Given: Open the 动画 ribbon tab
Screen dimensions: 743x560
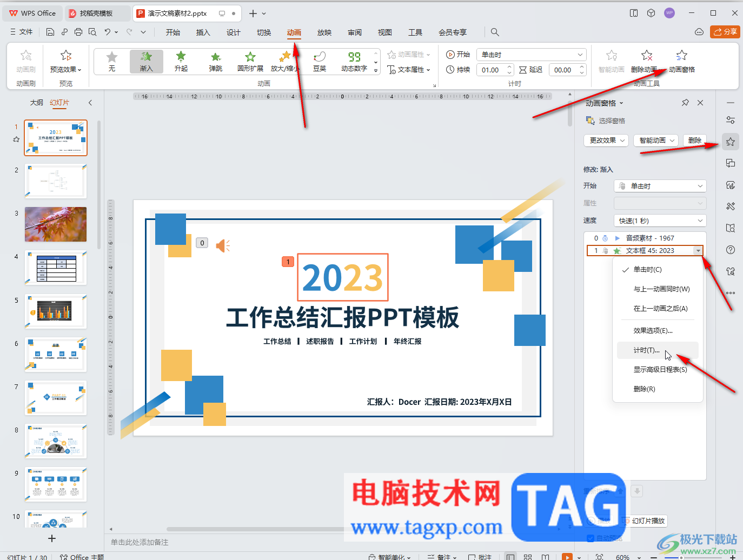Looking at the screenshot, I should click(x=294, y=32).
